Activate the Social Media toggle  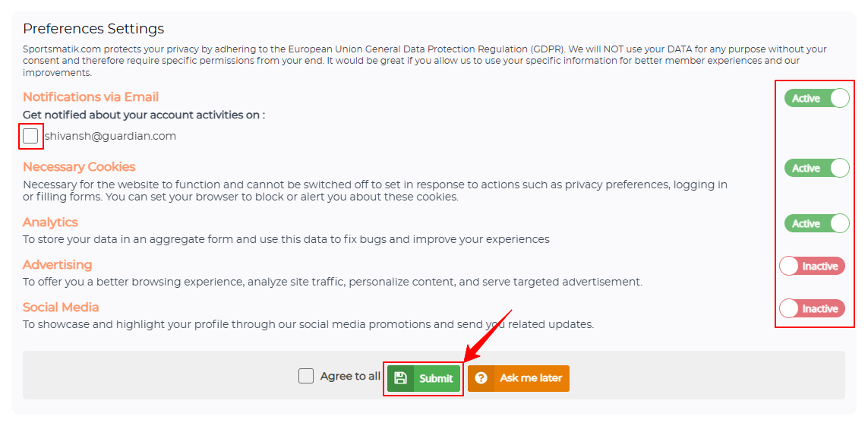click(x=812, y=309)
